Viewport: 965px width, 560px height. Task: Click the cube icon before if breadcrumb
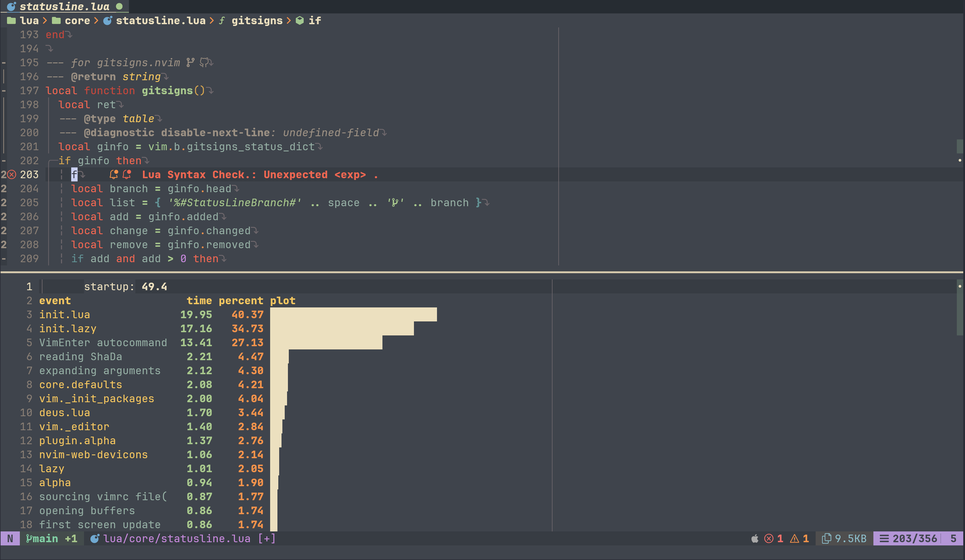(x=300, y=21)
